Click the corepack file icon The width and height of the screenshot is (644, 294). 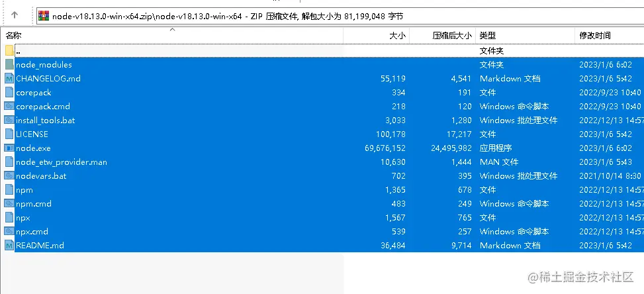(9, 93)
